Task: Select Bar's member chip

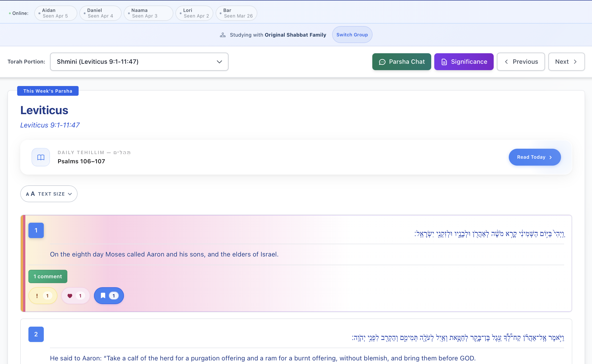Action: 236,13
